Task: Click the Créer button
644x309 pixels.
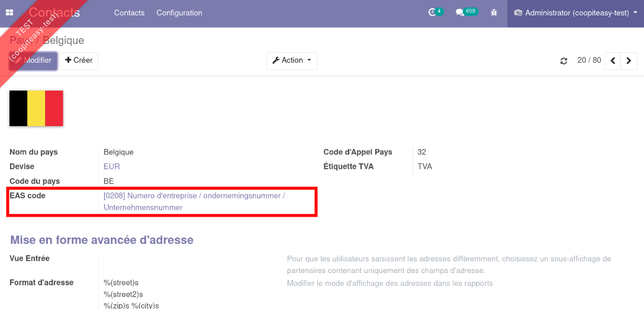Action: (79, 61)
